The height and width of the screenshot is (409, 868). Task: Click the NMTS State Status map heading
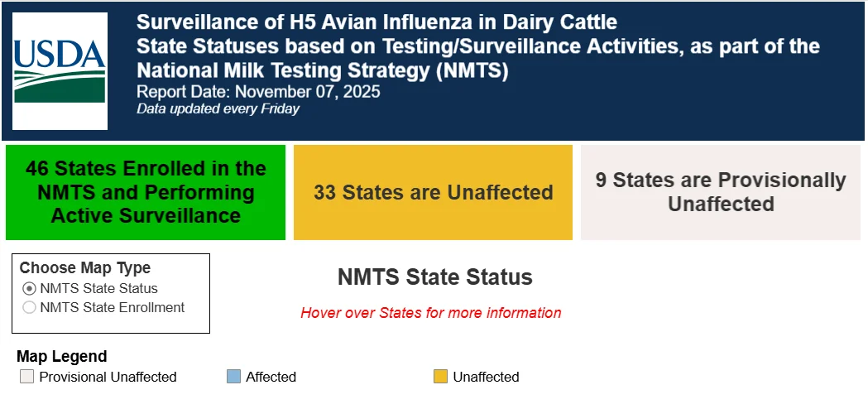435,277
